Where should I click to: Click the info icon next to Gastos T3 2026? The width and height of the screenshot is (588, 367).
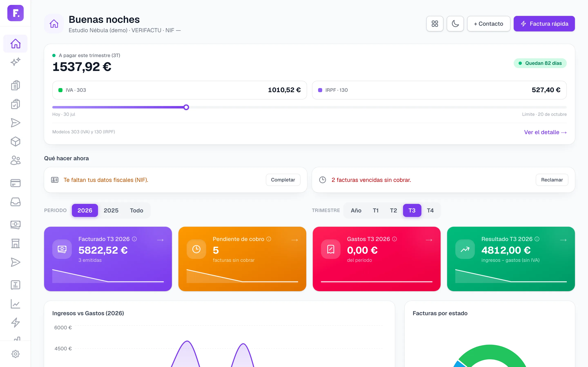(395, 239)
